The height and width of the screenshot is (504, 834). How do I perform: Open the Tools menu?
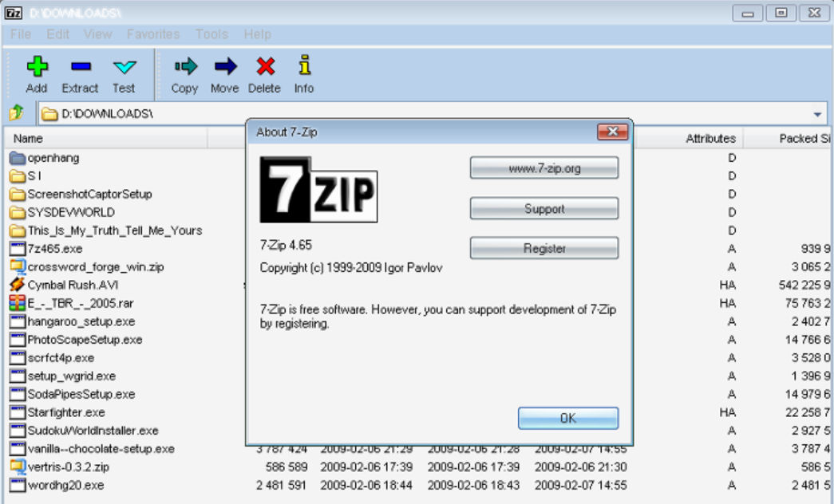[x=211, y=34]
